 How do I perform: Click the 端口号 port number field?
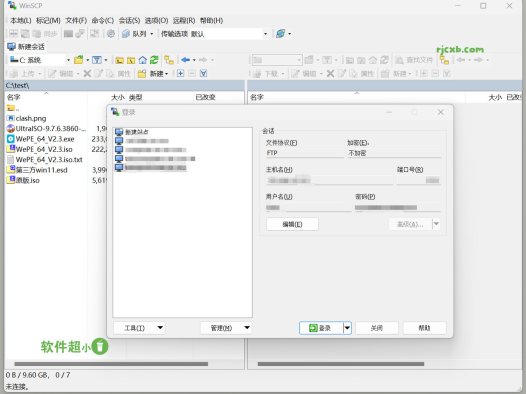[418, 180]
